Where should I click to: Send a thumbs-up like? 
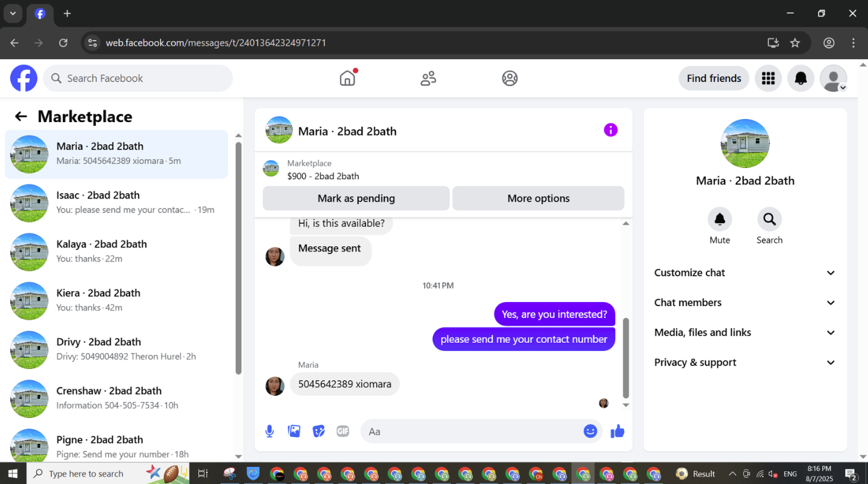pyautogui.click(x=618, y=431)
